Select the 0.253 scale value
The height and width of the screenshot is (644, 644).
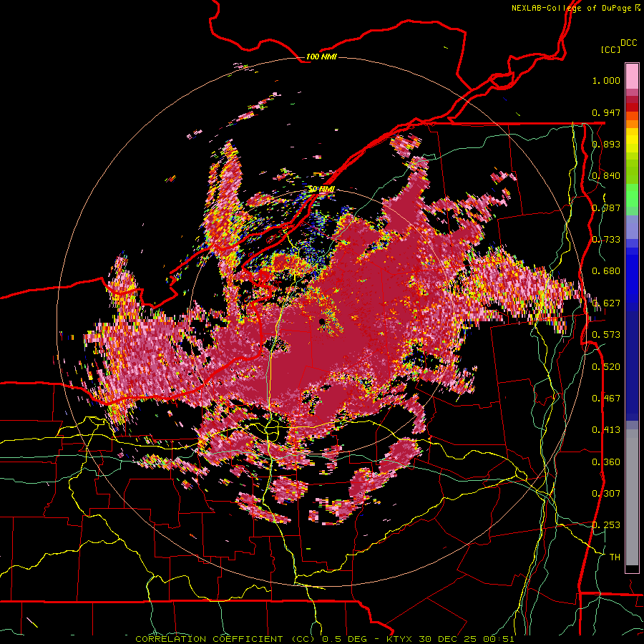[606, 525]
